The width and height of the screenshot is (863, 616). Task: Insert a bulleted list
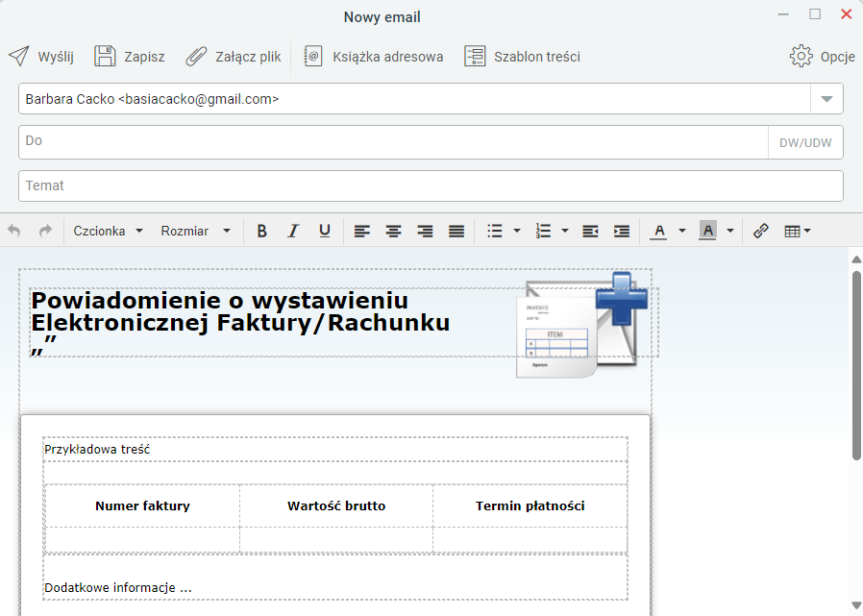pos(495,232)
